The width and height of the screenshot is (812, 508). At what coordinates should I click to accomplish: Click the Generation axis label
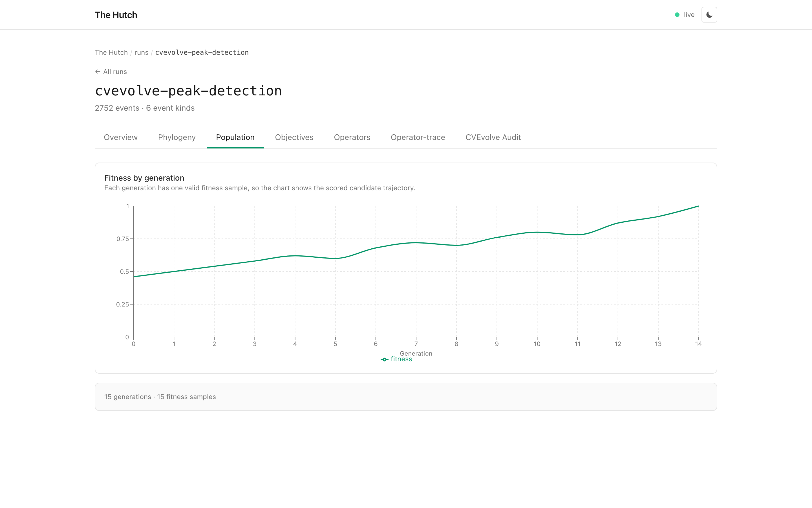pyautogui.click(x=416, y=353)
